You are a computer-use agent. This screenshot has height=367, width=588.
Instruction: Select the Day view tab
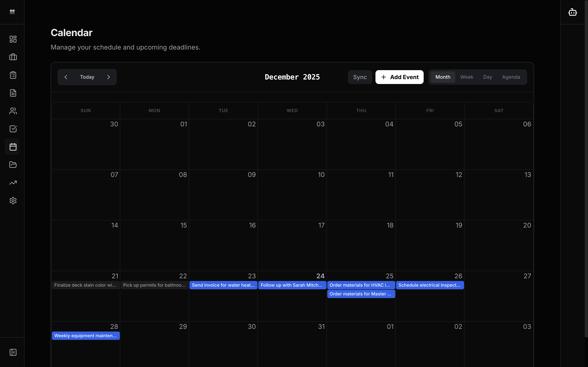point(487,77)
